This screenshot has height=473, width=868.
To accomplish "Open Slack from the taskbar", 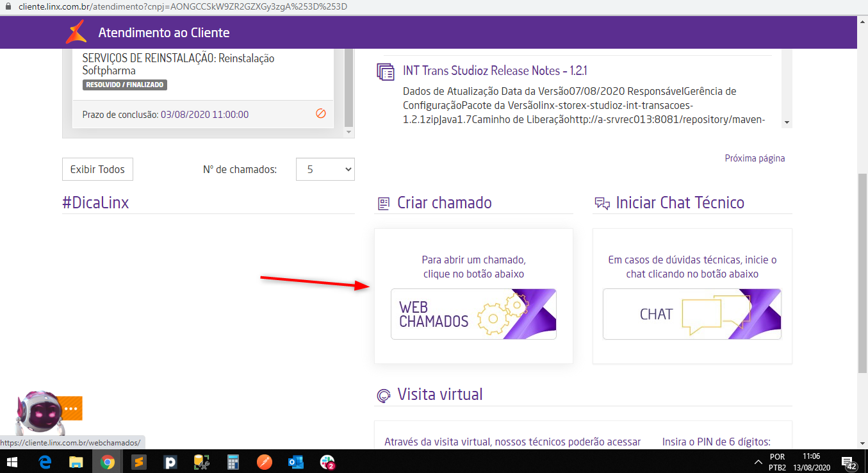I will 327,461.
